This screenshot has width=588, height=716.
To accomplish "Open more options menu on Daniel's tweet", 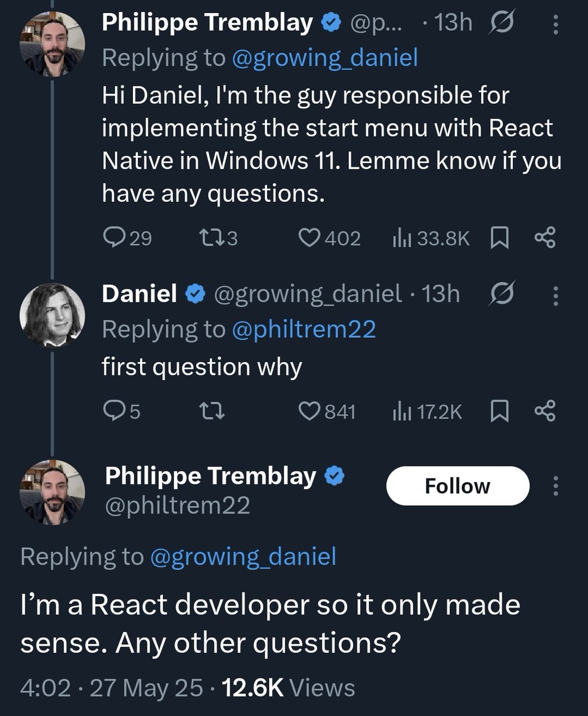I will 556,295.
